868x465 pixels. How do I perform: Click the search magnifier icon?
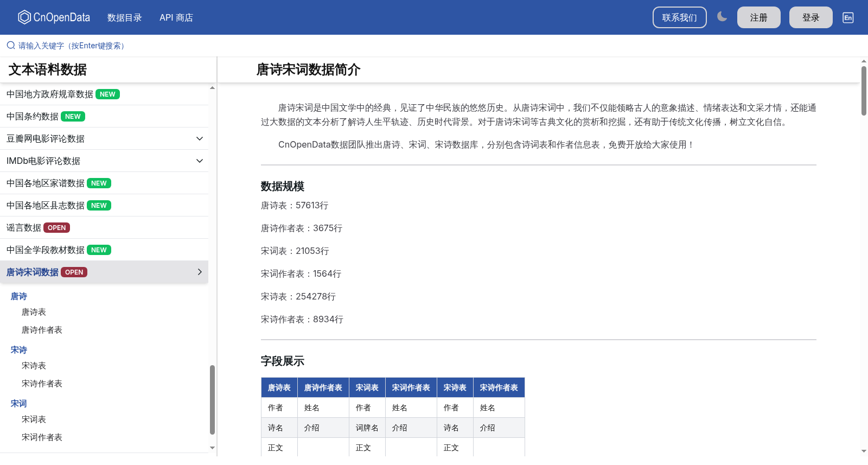point(11,46)
